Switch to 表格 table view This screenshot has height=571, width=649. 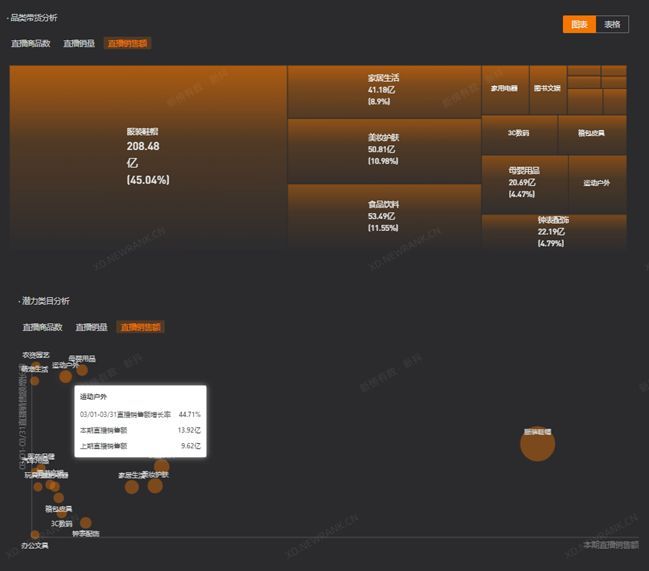(612, 25)
